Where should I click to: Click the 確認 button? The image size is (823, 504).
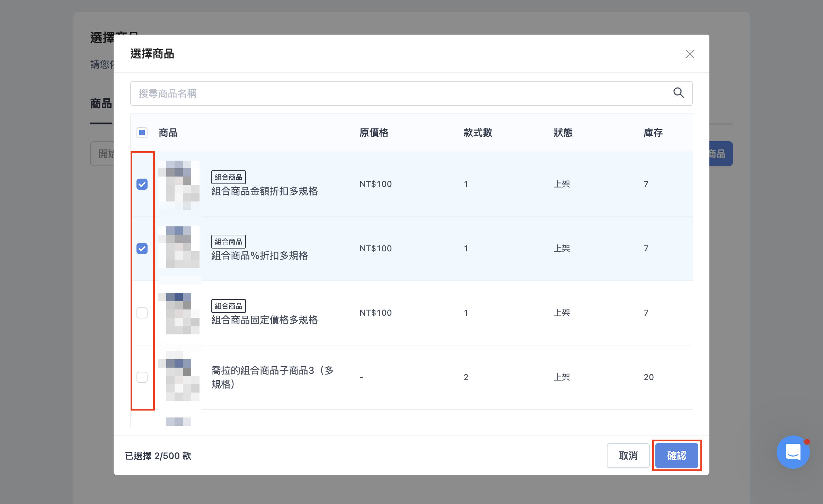pos(676,456)
